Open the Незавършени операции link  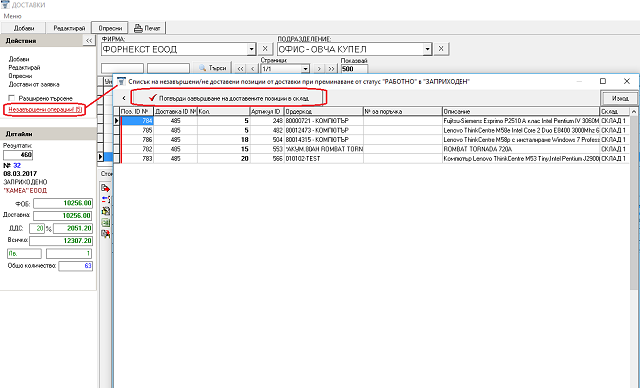tap(45, 110)
